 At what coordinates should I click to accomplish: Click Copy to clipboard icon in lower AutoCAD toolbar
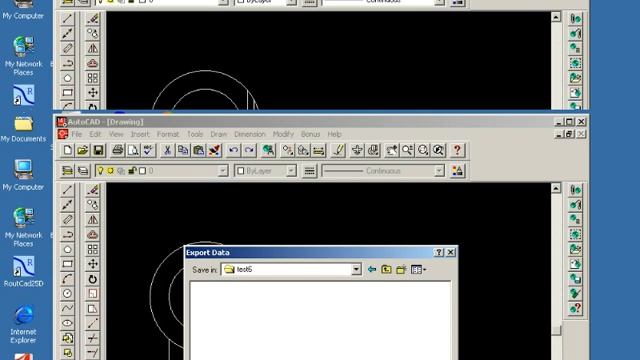point(183,150)
